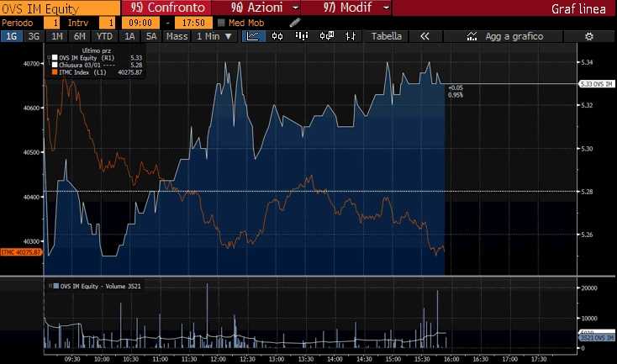617x364 pixels.
Task: Select the OHLC bars chart icon
Action: point(351,36)
